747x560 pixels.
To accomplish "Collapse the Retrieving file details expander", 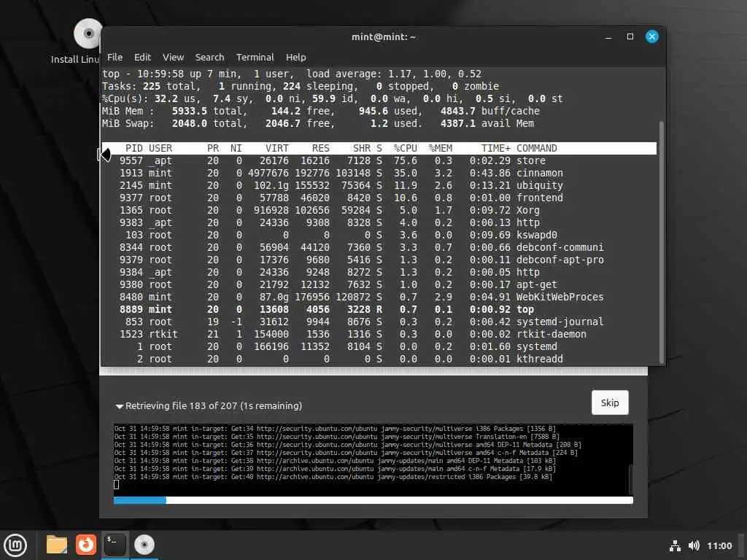I will click(x=120, y=406).
